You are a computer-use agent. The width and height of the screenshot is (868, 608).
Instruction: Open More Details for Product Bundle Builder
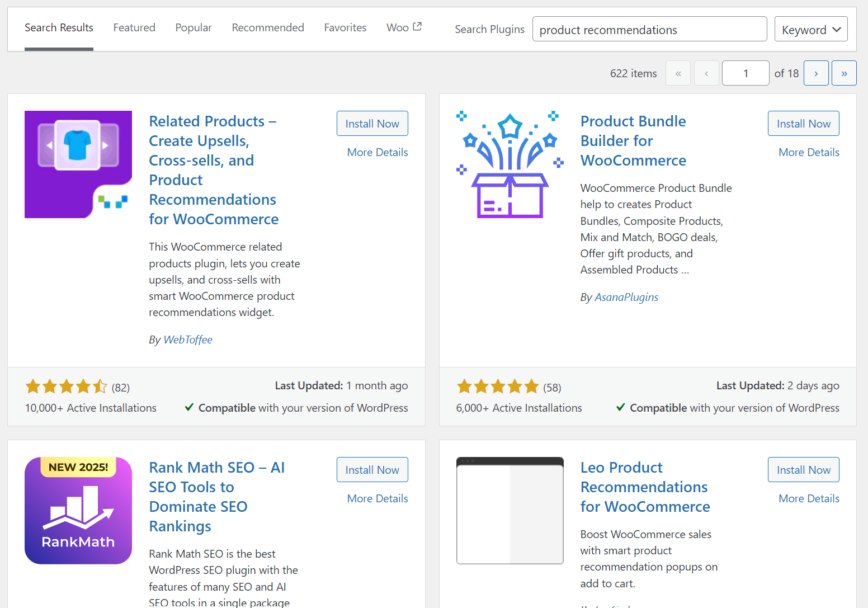click(809, 152)
